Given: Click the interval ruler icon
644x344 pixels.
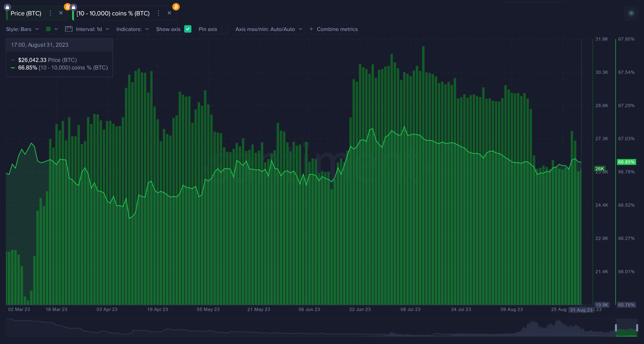Looking at the screenshot, I should tap(69, 29).
